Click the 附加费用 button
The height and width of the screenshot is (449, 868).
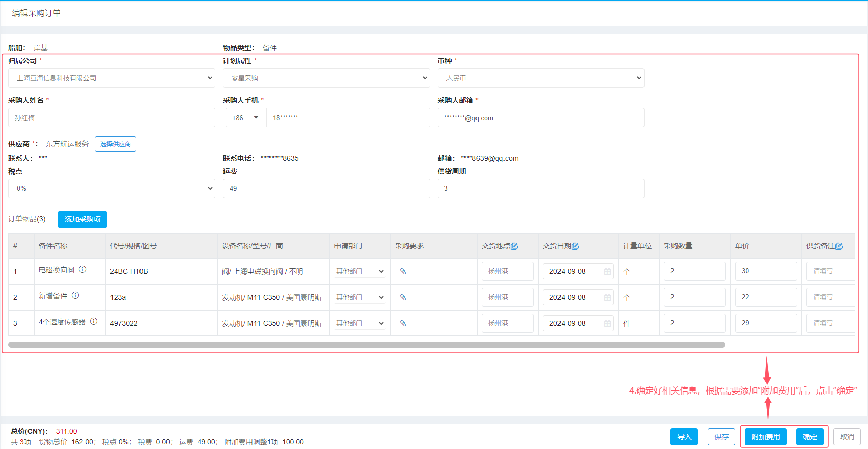tap(766, 437)
